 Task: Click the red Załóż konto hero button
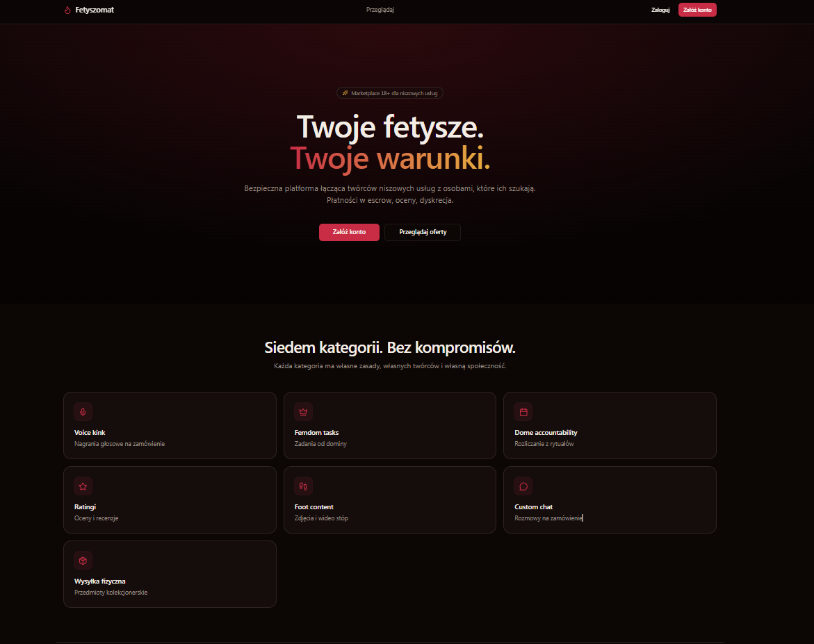click(349, 232)
